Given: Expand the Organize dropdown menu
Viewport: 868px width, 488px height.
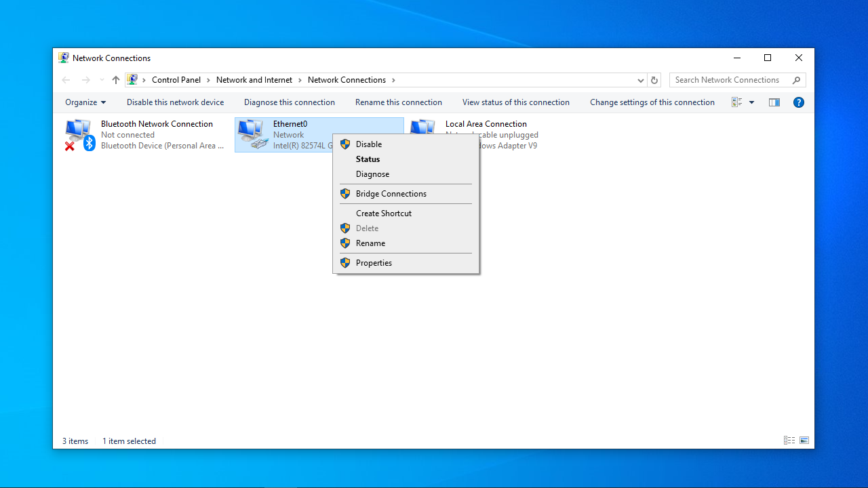Looking at the screenshot, I should pos(85,102).
